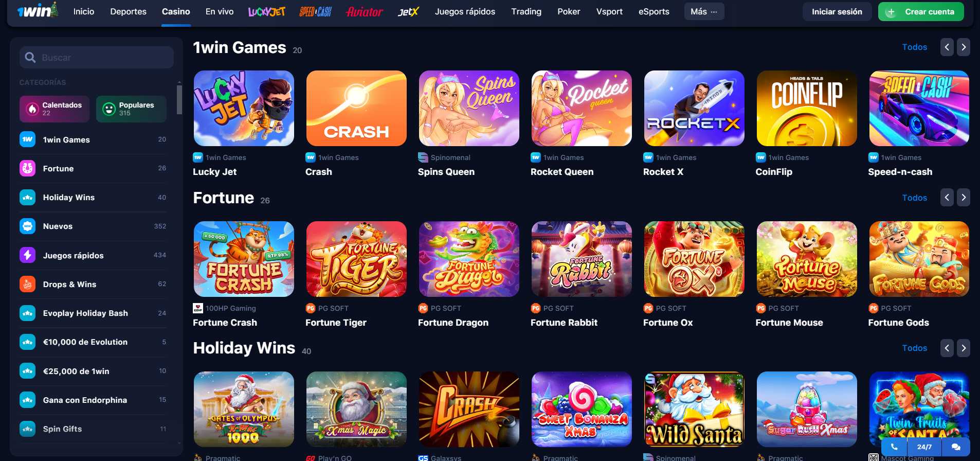This screenshot has height=461, width=980.
Task: Expand the Más navigation menu
Action: click(x=704, y=11)
